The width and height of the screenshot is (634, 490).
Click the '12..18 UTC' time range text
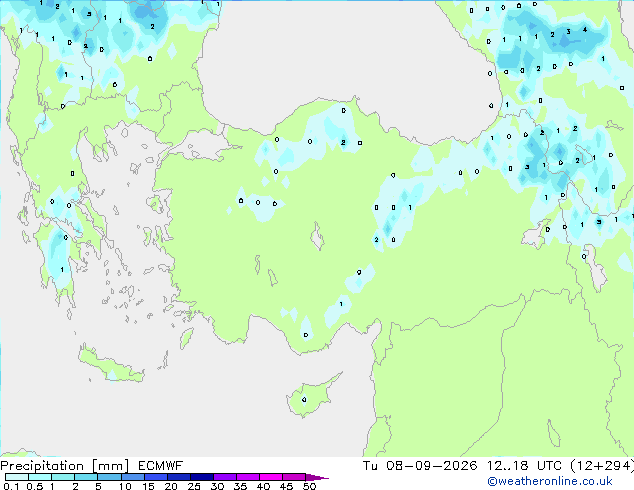524,466
